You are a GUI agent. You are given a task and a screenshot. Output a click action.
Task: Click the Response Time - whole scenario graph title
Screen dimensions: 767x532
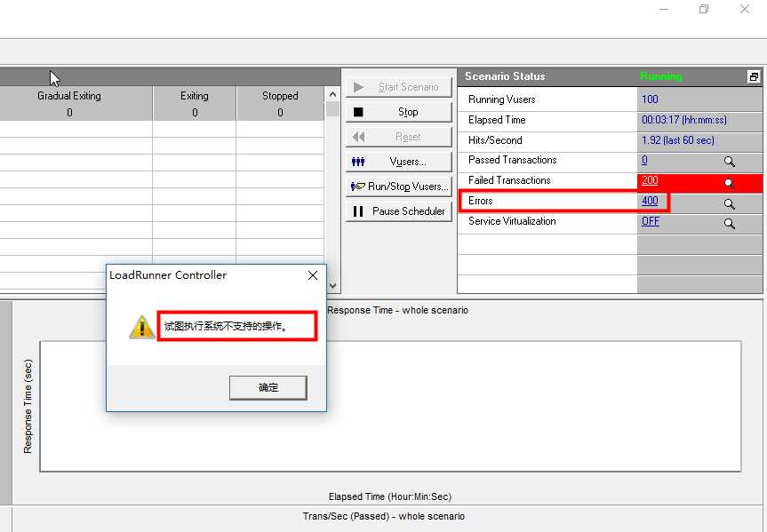point(397,310)
